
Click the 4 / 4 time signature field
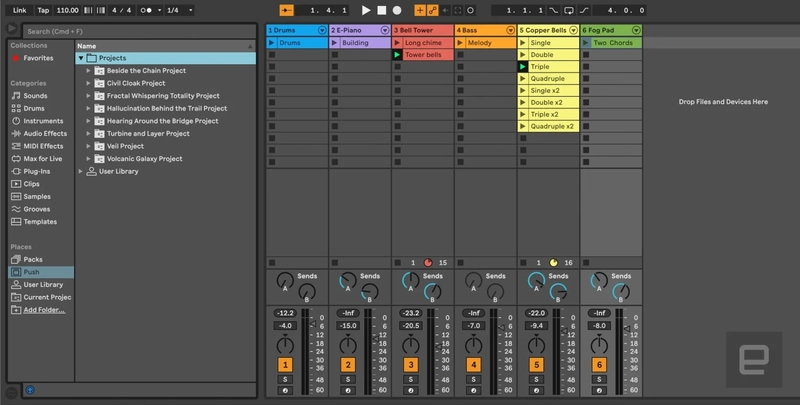click(x=121, y=10)
